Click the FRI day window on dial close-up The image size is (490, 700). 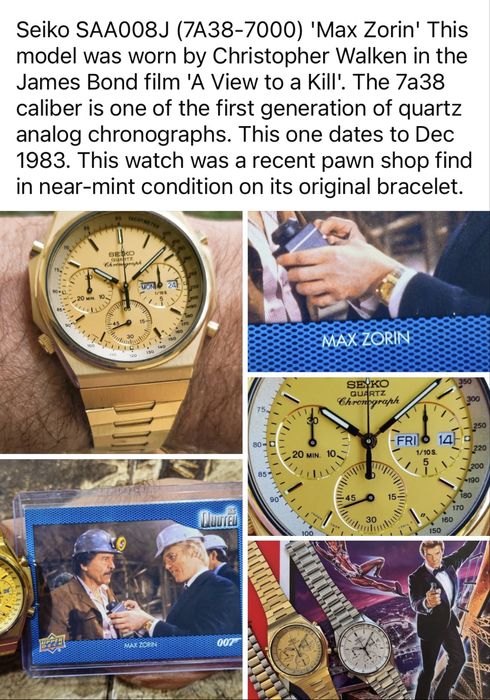pyautogui.click(x=407, y=440)
